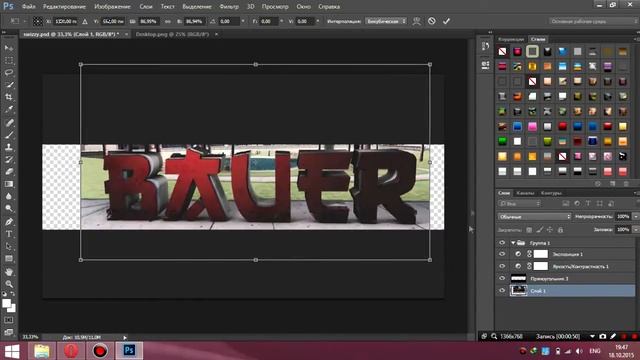The width and height of the screenshot is (640, 360).
Task: Click the X position input field
Action: [66, 21]
